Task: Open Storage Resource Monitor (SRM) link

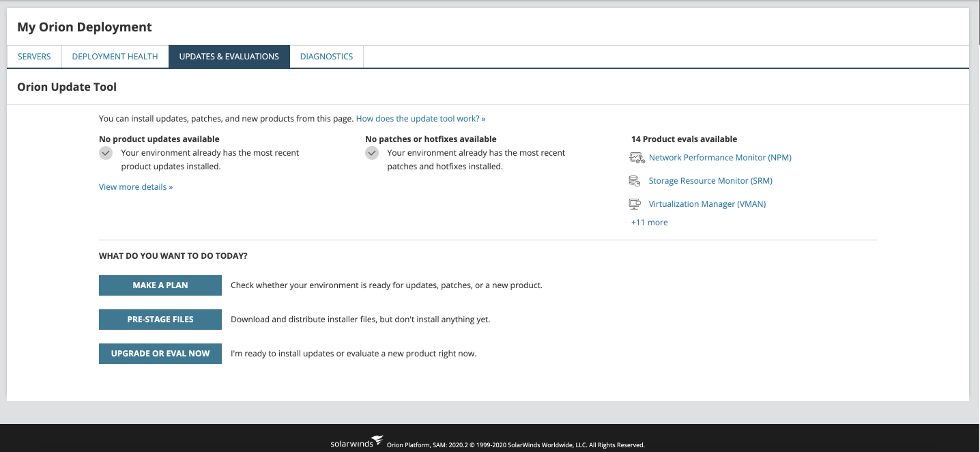Action: click(x=710, y=181)
